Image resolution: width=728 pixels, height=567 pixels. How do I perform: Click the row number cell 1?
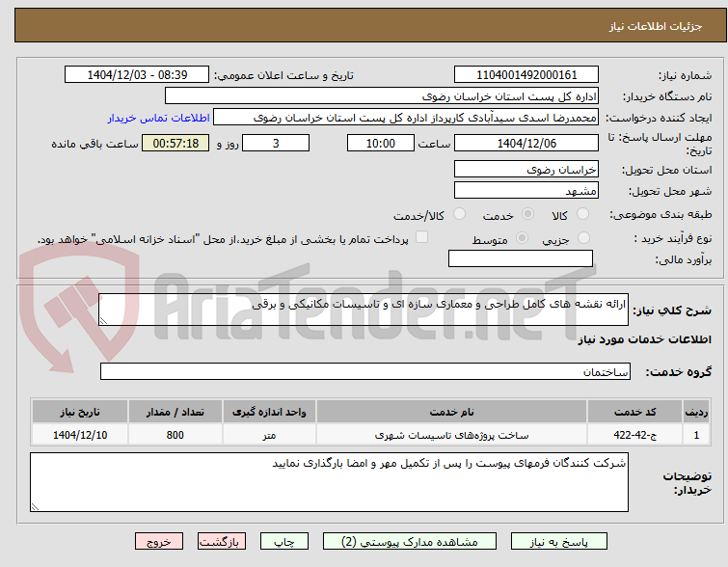coord(696,435)
